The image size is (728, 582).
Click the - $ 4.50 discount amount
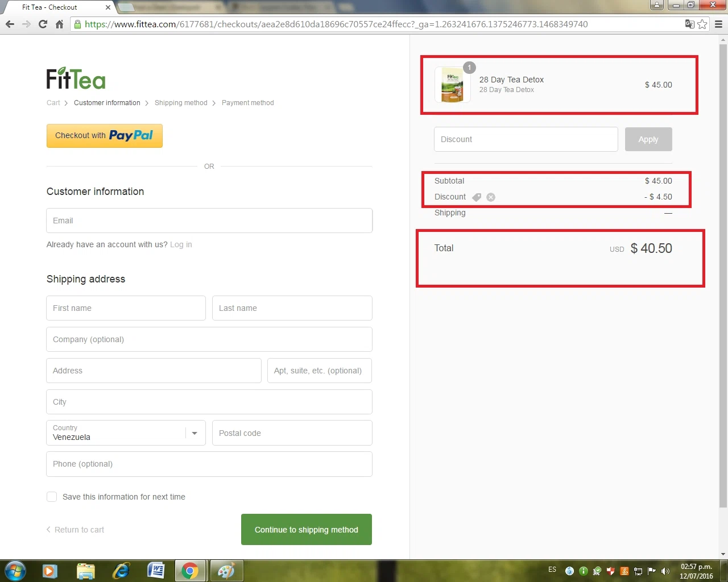click(x=658, y=197)
